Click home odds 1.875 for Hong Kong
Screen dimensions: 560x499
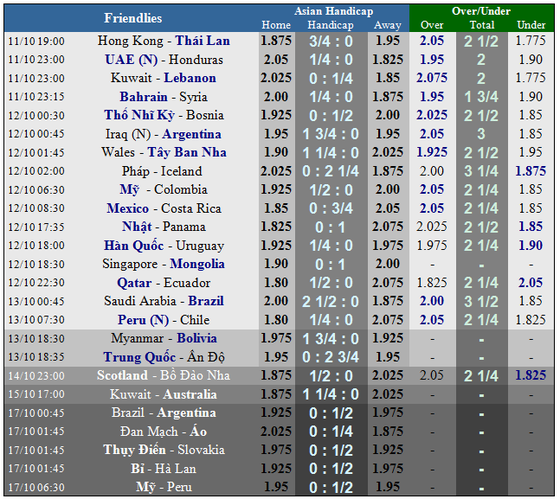point(276,41)
